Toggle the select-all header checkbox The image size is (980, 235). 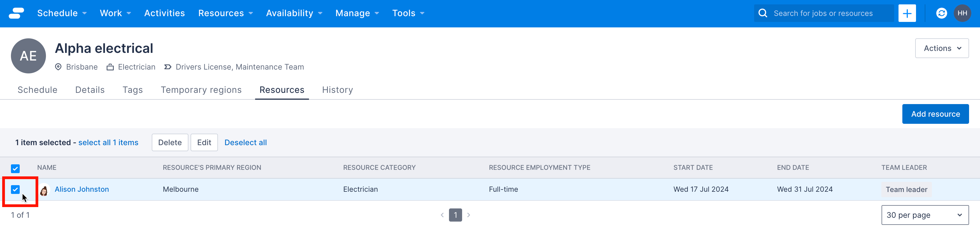coord(15,168)
